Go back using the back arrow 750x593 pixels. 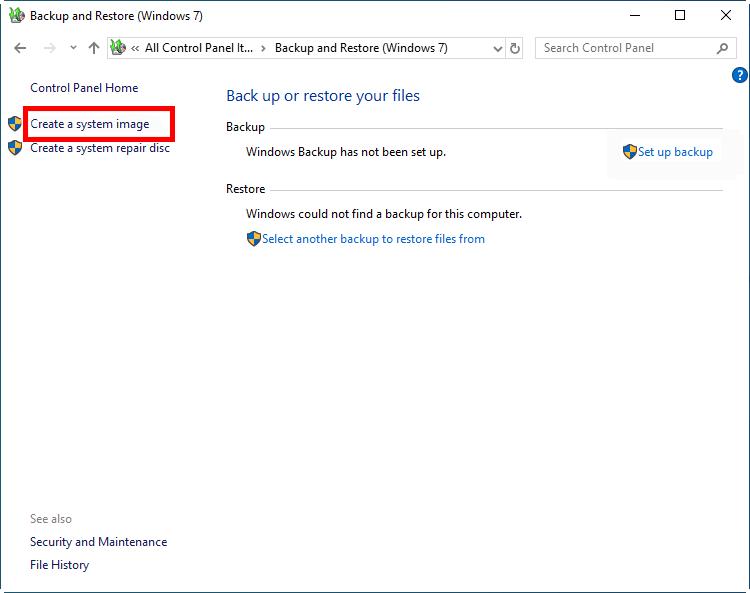click(x=20, y=48)
